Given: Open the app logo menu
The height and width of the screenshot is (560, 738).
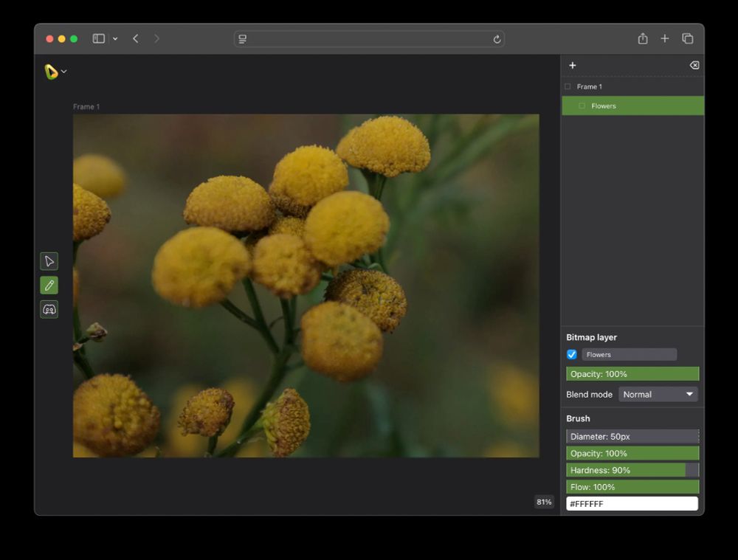Looking at the screenshot, I should tap(55, 72).
